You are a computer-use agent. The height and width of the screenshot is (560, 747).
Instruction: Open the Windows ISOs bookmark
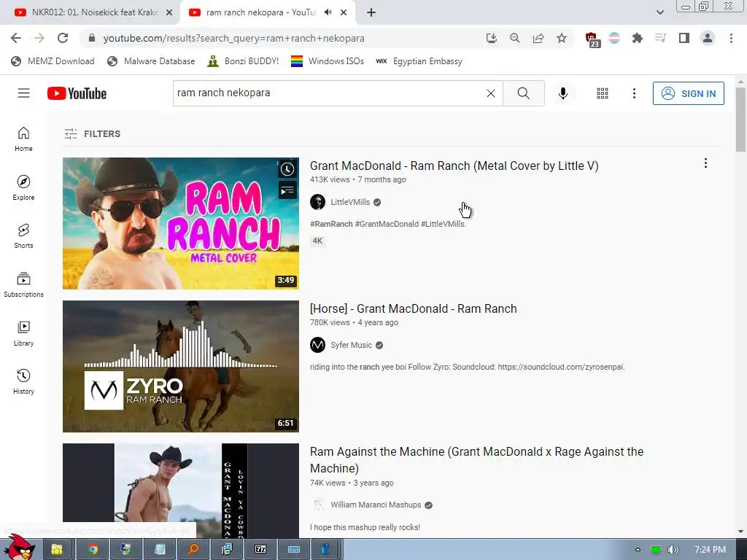[x=328, y=61]
